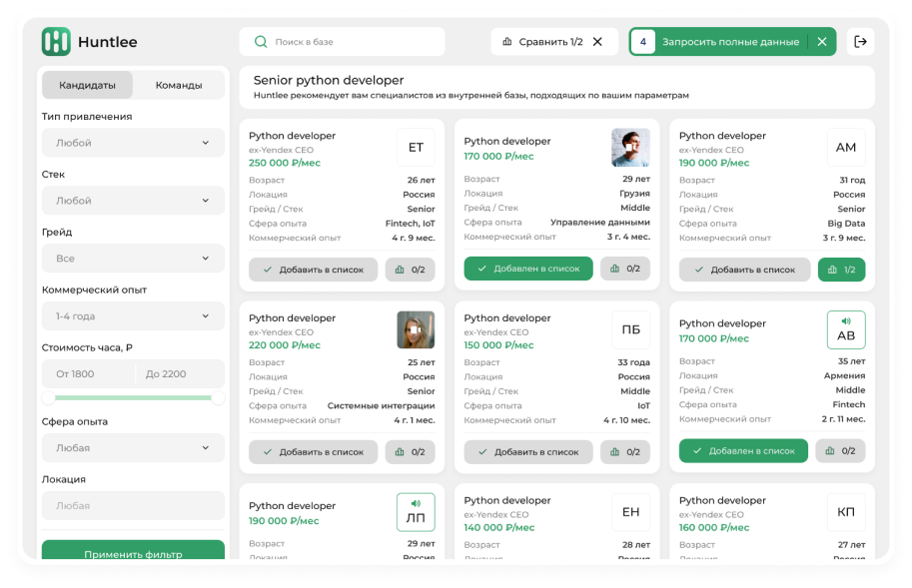
Task: Open the Сфера опыта dropdown
Action: [133, 448]
